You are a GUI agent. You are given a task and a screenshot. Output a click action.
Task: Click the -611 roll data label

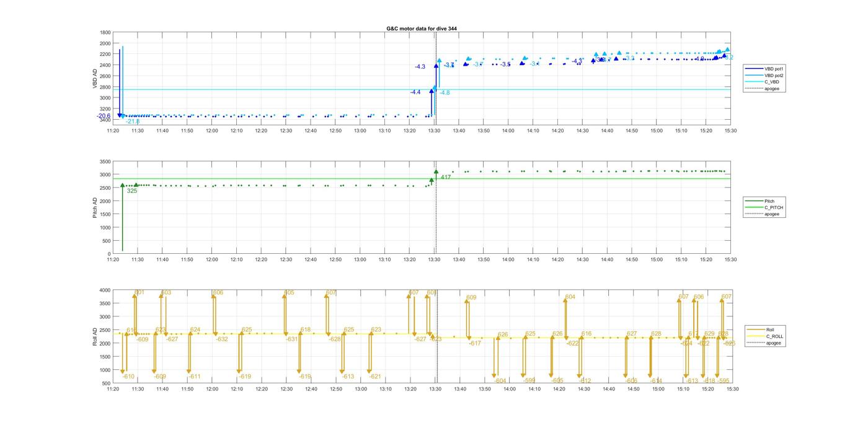pos(194,377)
